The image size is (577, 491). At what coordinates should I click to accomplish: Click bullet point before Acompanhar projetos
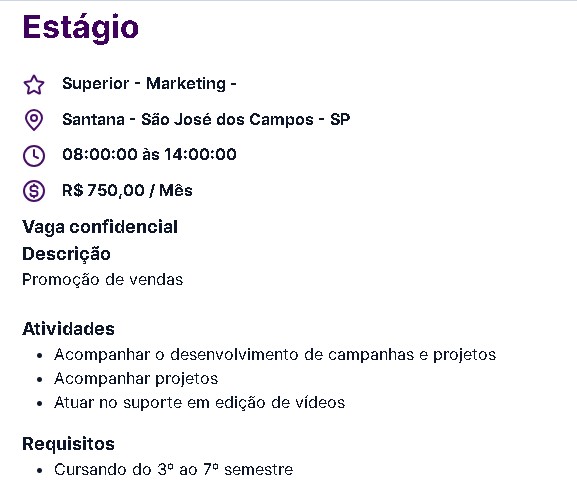coord(40,379)
